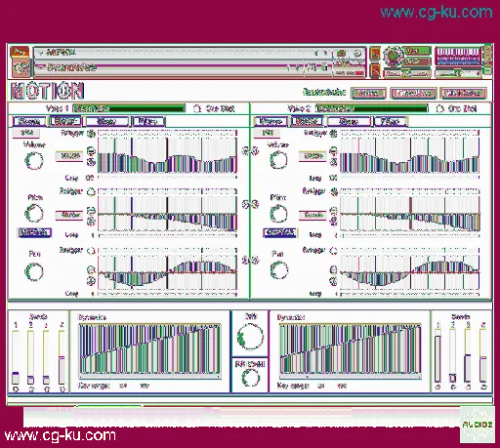Image resolution: width=500 pixels, height=448 pixels.
Task: Click the link icon between the volume sequencers
Action: tap(250, 151)
